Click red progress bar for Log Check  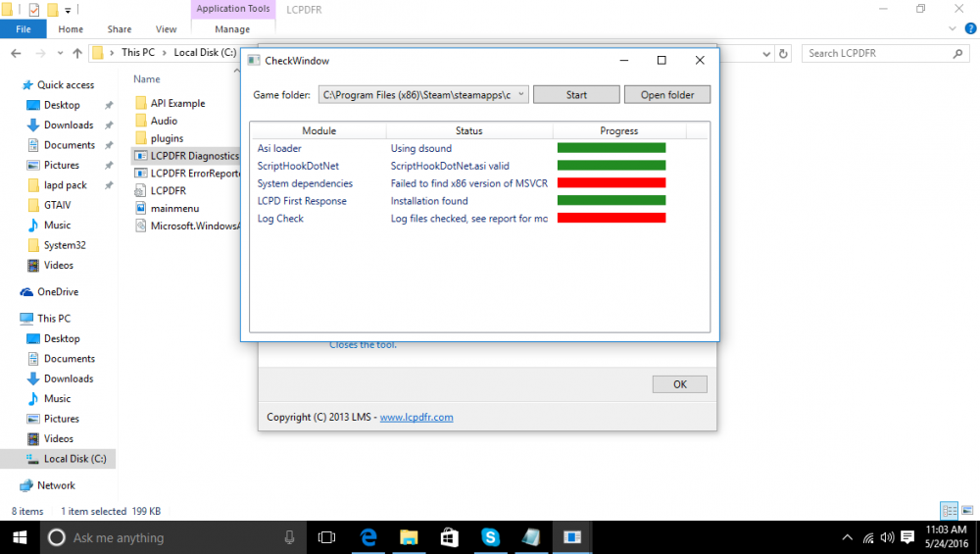[x=612, y=219]
